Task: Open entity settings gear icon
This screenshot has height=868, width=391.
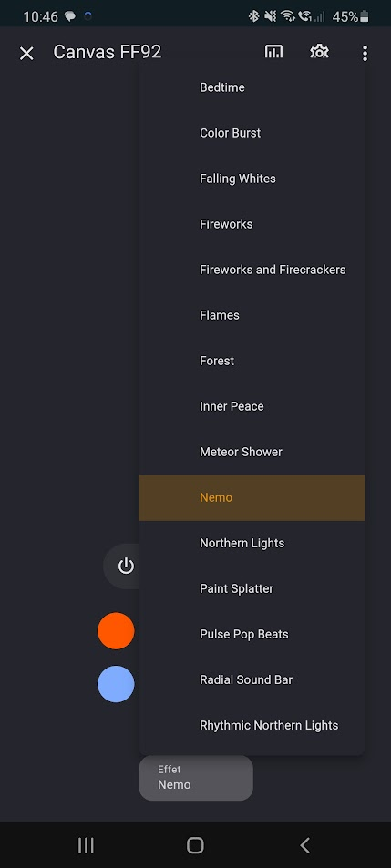Action: coord(319,52)
